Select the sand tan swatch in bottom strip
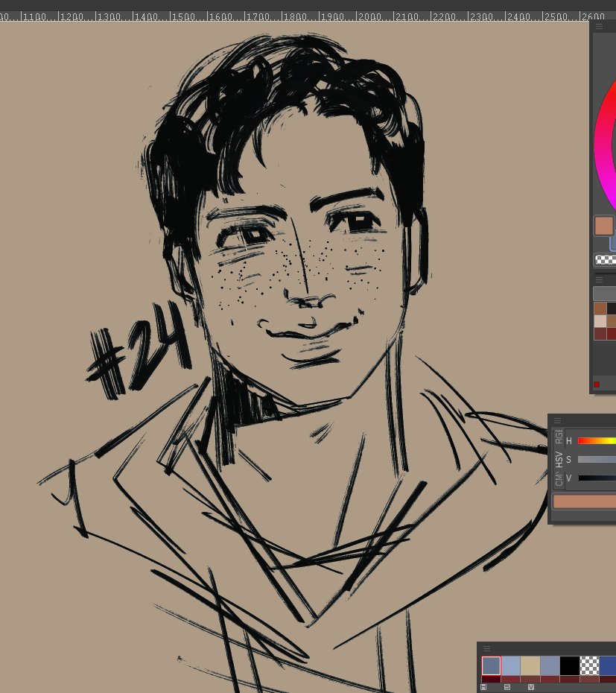The width and height of the screenshot is (616, 693). click(x=530, y=665)
